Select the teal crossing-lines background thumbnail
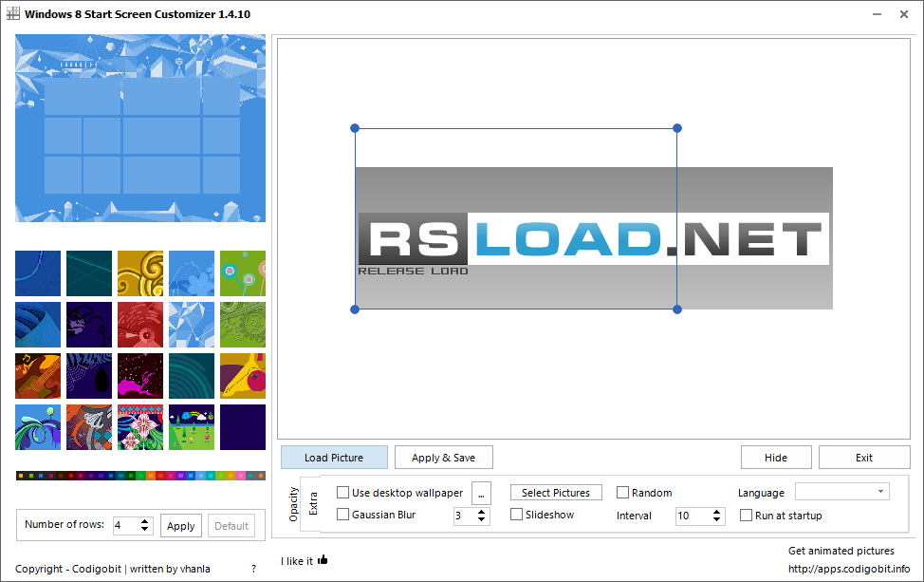924x582 pixels. [x=89, y=273]
